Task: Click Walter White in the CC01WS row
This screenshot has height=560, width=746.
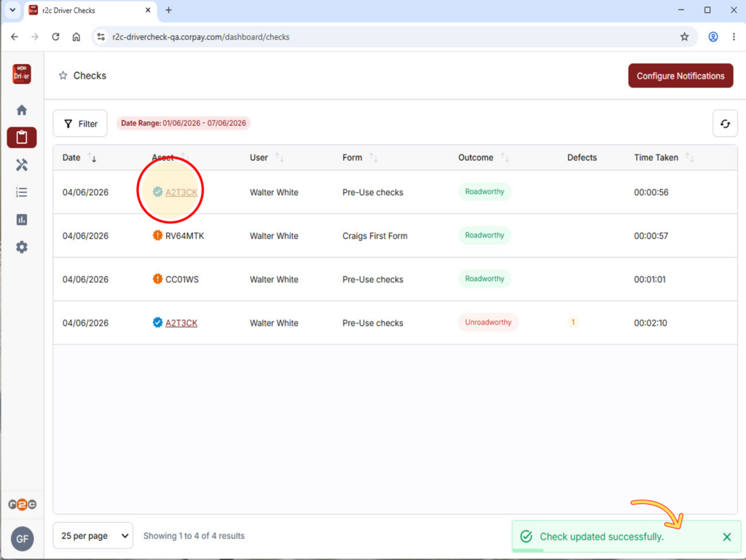Action: coord(274,280)
